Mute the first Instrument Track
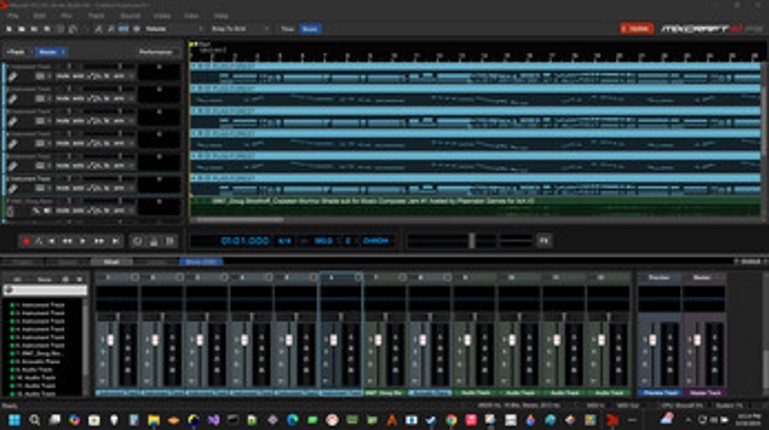The width and height of the screenshot is (769, 430). click(61, 75)
